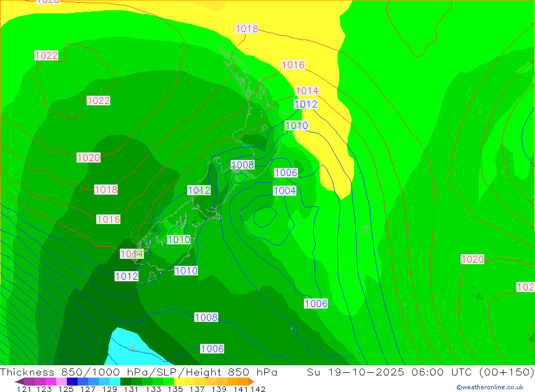The image size is (535, 392).
Task: Click the blue 1008 label over Cook Strait
Action: pyautogui.click(x=242, y=165)
